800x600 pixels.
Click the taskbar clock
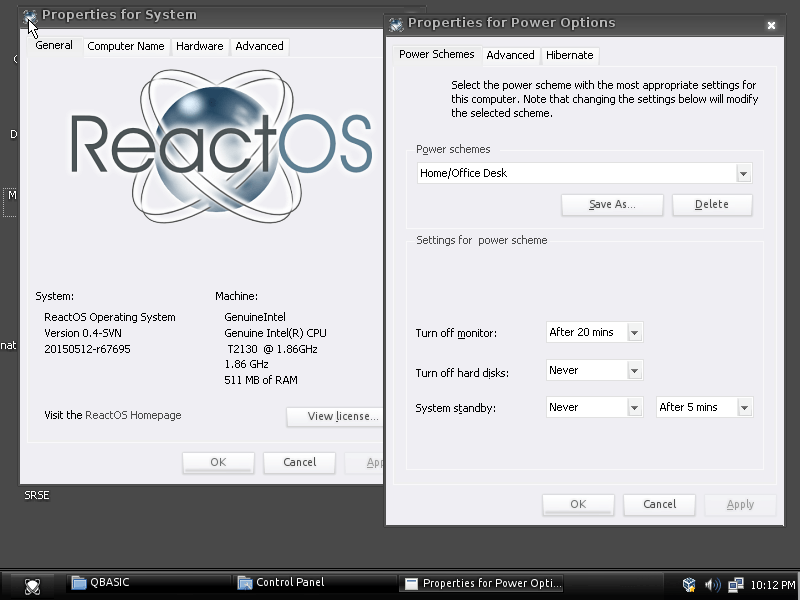[772, 585]
